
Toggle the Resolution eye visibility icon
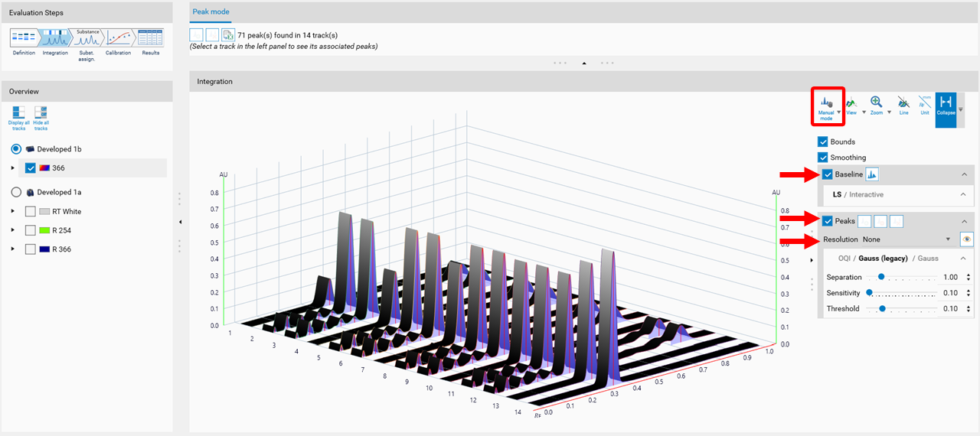[967, 239]
